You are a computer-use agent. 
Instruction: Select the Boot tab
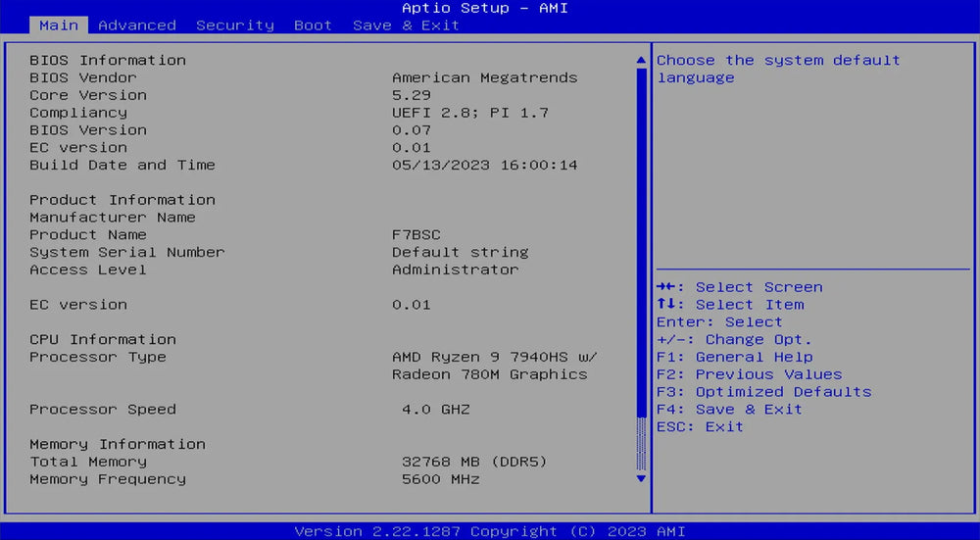(x=313, y=25)
